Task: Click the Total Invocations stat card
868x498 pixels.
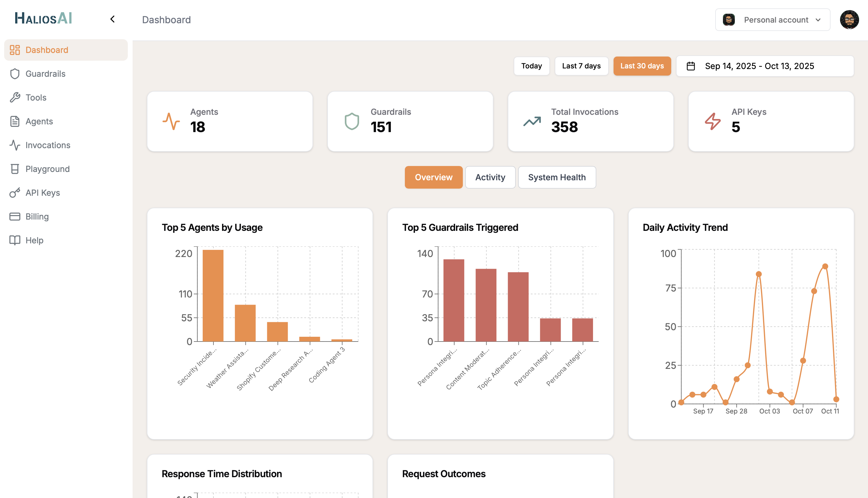Action: [590, 121]
